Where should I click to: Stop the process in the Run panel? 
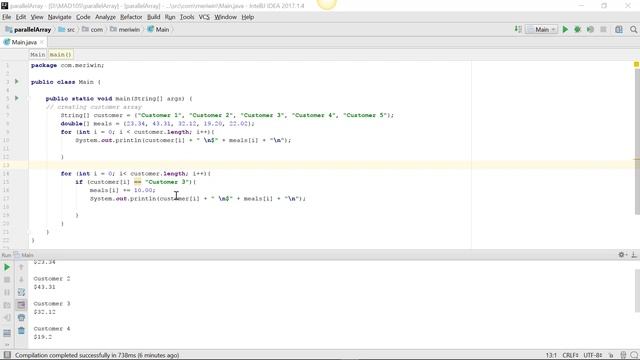pyautogui.click(x=7, y=280)
